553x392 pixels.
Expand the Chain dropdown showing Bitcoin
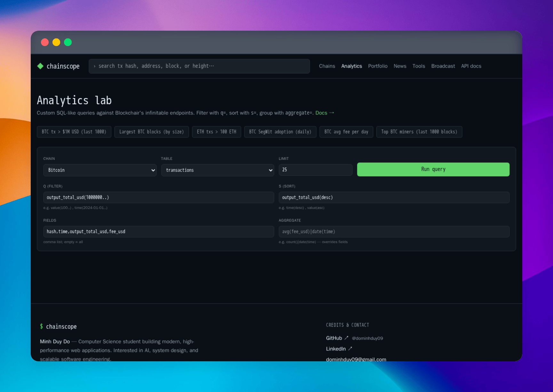point(100,170)
